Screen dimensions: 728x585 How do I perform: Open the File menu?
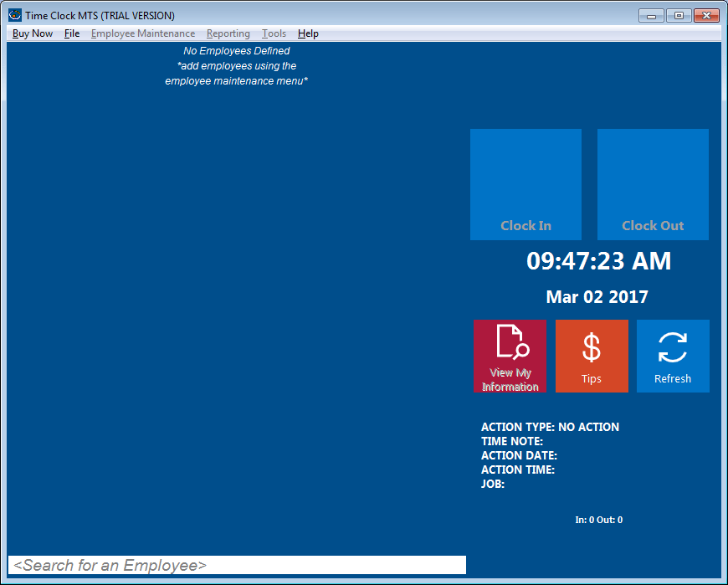click(72, 33)
